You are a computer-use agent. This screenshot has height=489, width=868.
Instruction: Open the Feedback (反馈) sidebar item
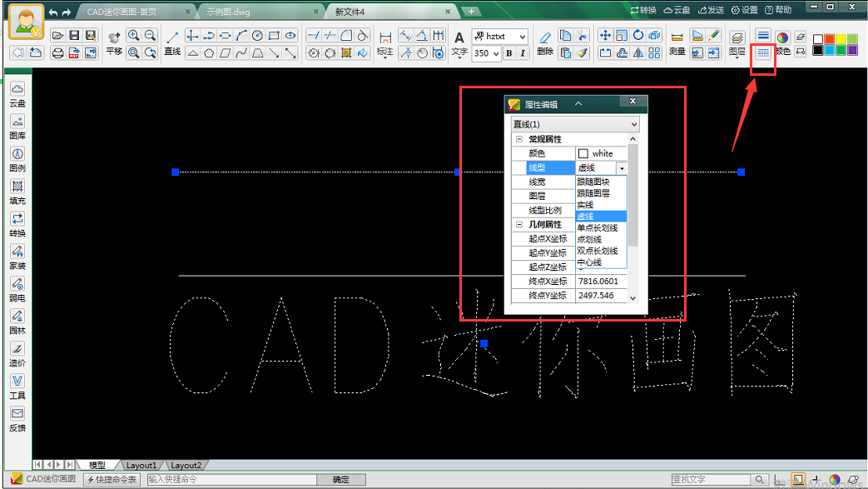17,420
